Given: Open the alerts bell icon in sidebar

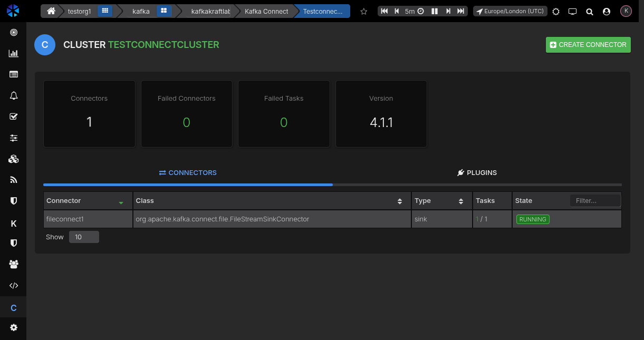Looking at the screenshot, I should [14, 95].
